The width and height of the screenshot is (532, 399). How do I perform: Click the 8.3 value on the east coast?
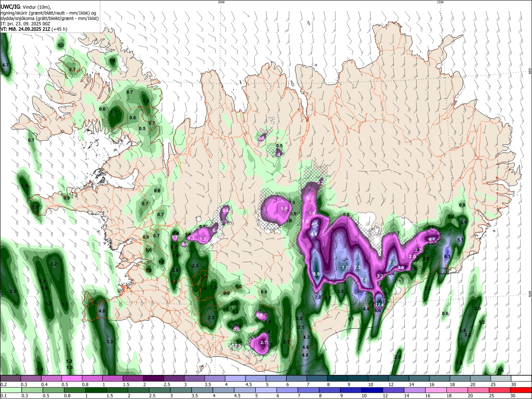447,257
